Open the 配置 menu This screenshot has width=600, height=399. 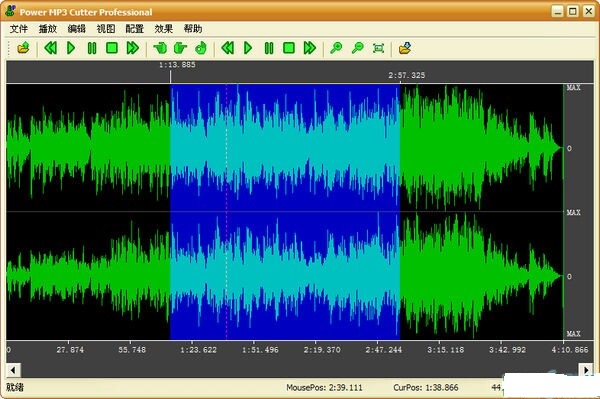(x=135, y=29)
